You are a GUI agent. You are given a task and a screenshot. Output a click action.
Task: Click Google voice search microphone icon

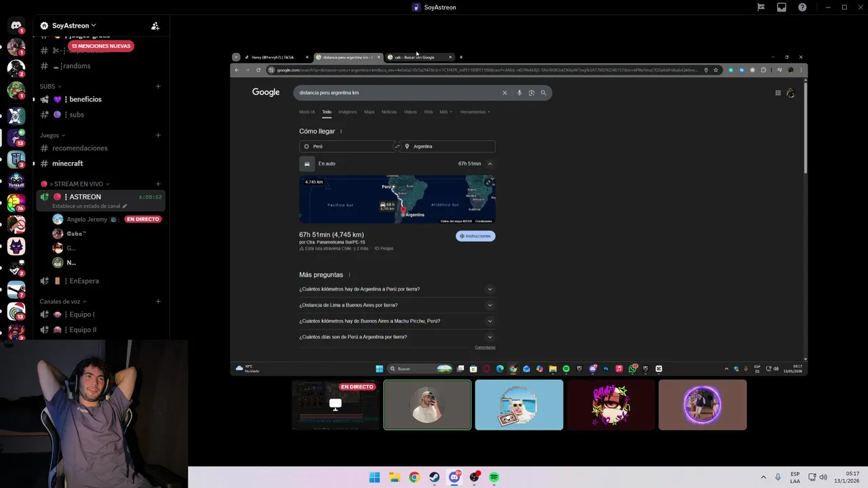coord(519,93)
